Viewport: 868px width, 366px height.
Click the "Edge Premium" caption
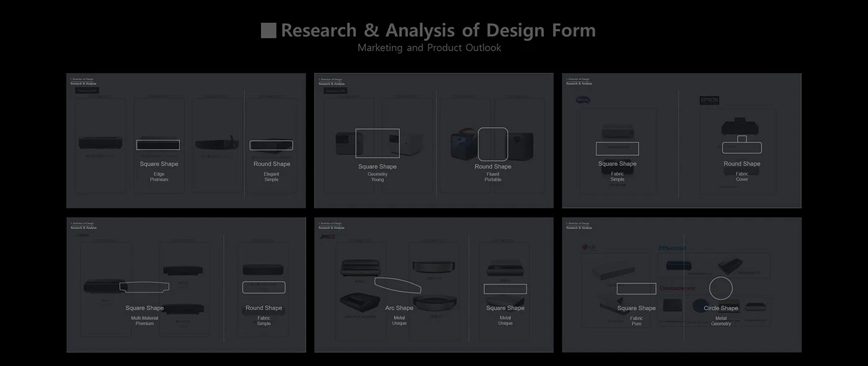coord(159,177)
